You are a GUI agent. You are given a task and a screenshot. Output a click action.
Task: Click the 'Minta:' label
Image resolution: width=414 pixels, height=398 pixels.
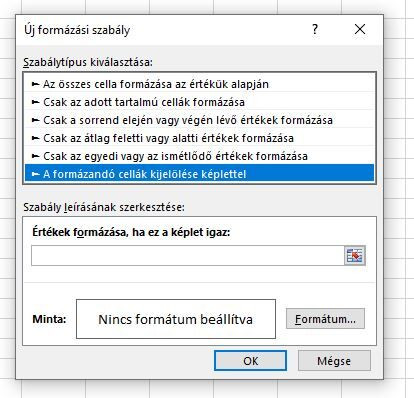tap(49, 319)
